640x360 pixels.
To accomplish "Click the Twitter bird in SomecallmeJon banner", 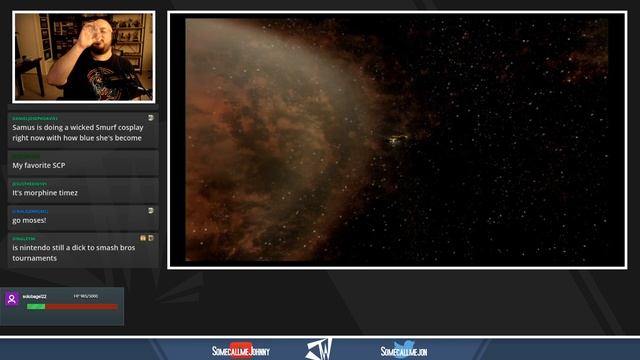I will click(404, 349).
